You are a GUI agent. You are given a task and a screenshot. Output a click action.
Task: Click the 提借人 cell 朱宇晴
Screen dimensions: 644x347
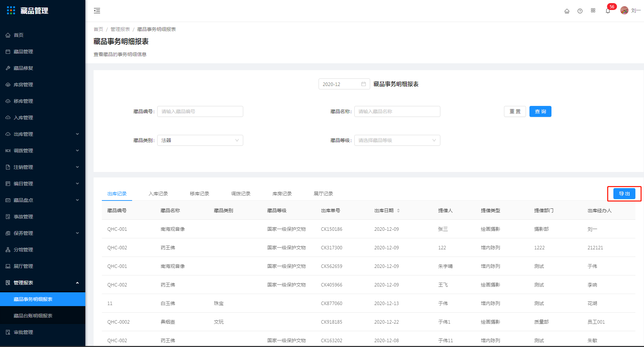click(446, 266)
